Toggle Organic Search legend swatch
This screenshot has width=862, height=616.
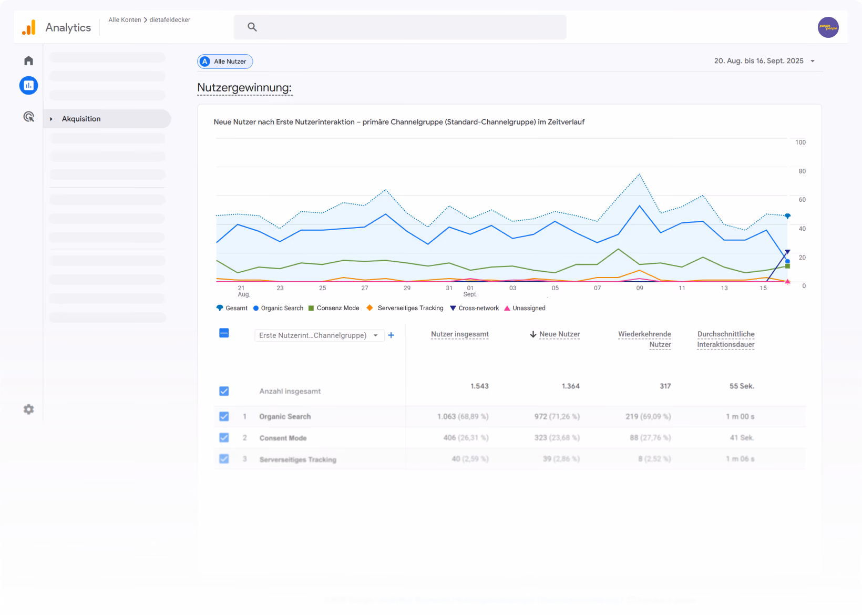(x=256, y=309)
